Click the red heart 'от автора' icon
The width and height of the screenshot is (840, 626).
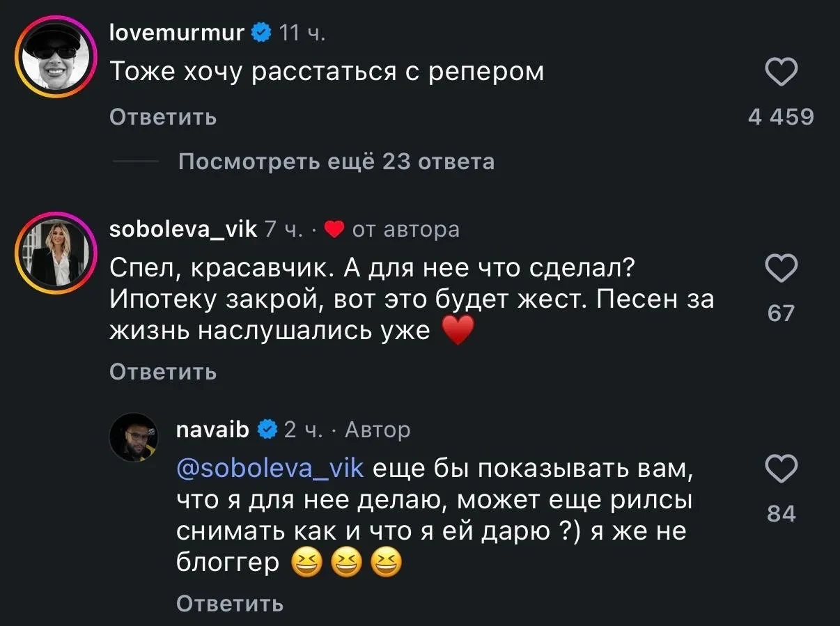[335, 229]
